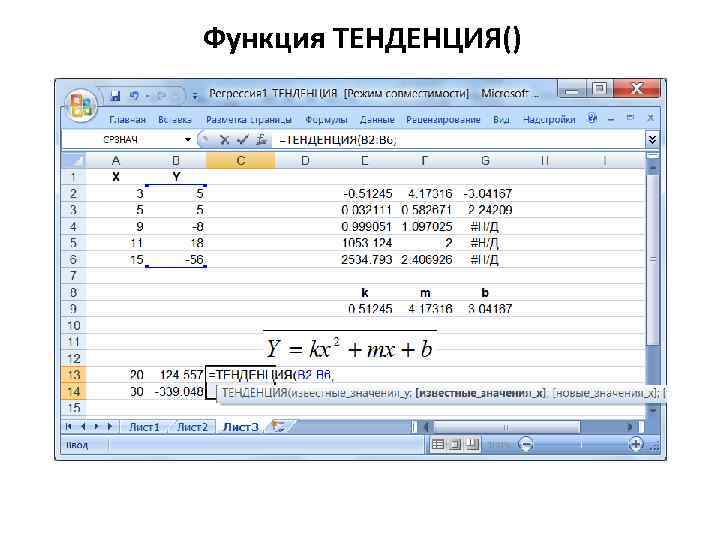This screenshot has height=540, width=720.
Task: Click in the formula bar text
Action: [x=458, y=140]
